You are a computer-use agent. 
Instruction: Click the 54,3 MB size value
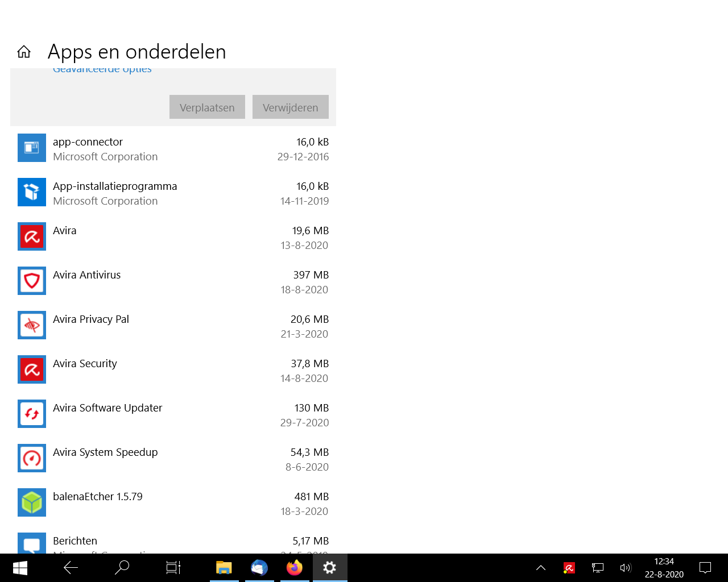coord(310,452)
